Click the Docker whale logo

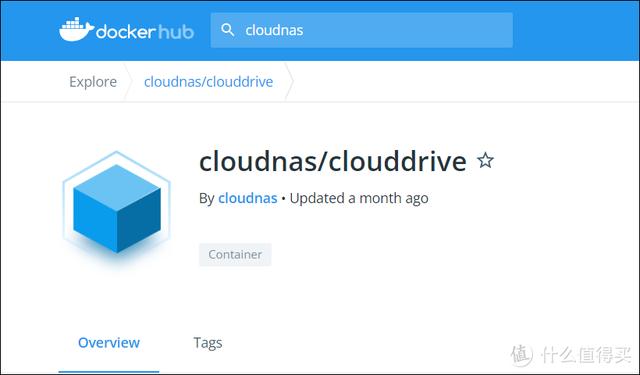pos(76,29)
